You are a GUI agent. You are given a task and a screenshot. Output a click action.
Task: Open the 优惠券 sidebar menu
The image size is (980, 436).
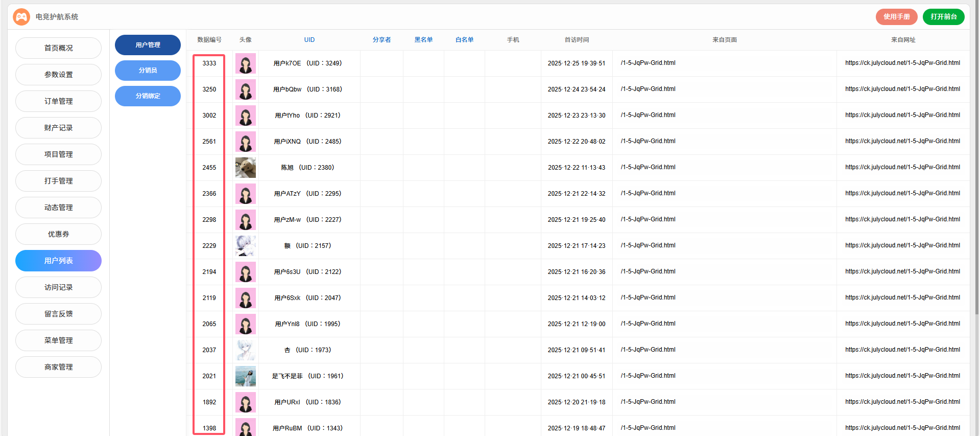tap(58, 234)
